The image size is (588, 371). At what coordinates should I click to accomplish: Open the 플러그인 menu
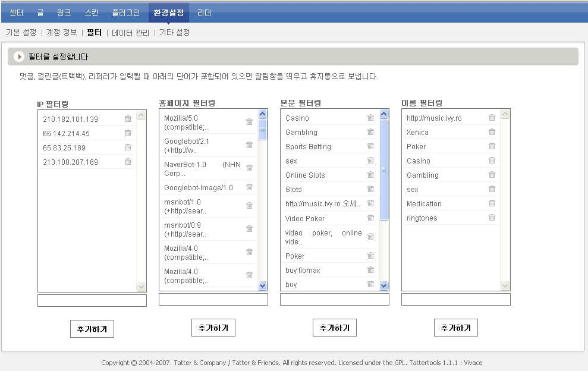tap(126, 12)
